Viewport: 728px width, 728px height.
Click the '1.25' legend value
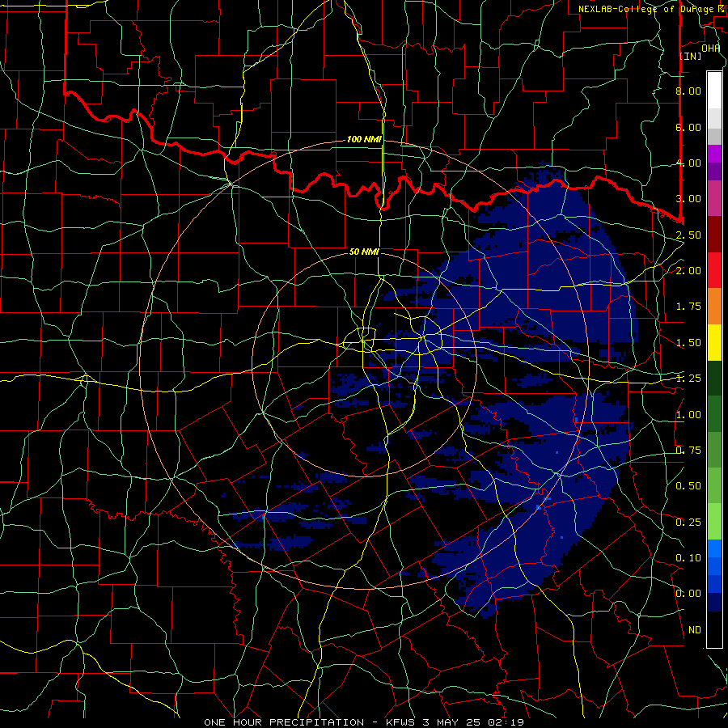point(688,379)
